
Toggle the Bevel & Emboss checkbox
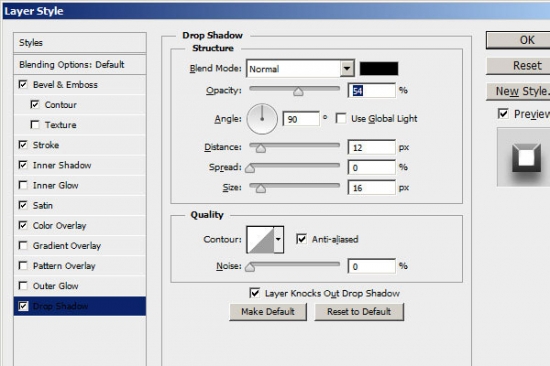[23, 85]
